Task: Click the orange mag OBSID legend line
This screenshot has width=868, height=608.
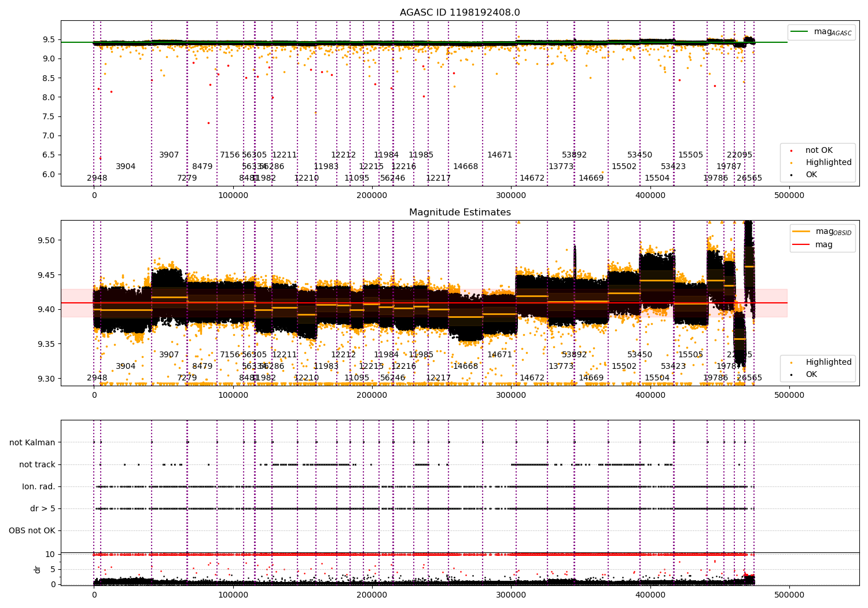Action: [802, 232]
